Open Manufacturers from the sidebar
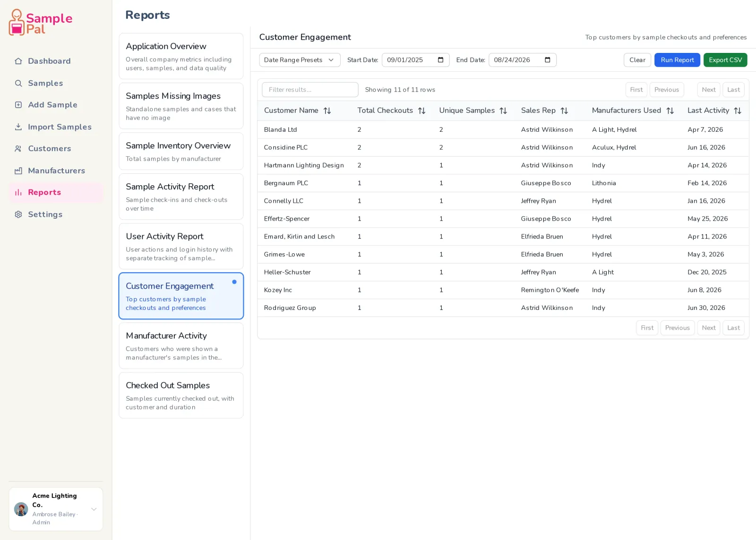This screenshot has width=756, height=540. pos(56,171)
